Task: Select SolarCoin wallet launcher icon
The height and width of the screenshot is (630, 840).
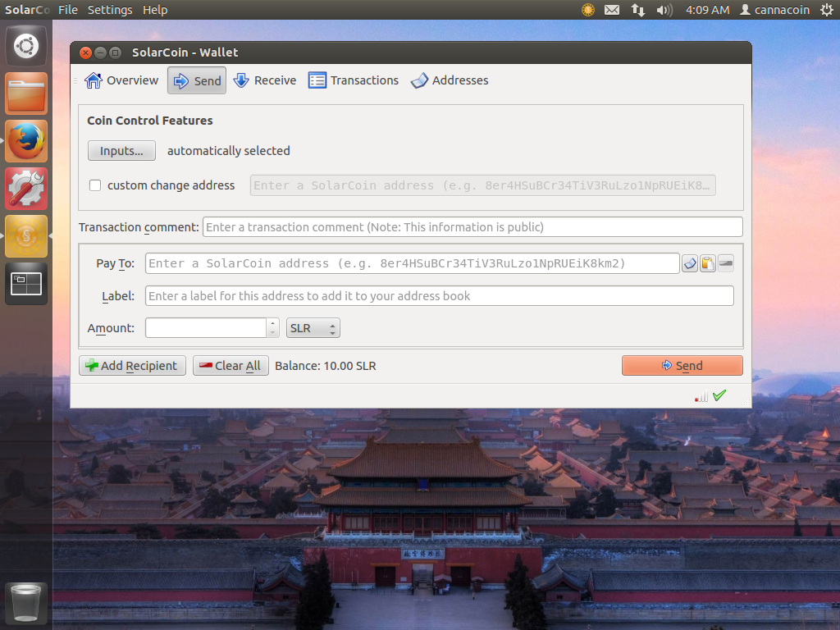Action: point(26,236)
